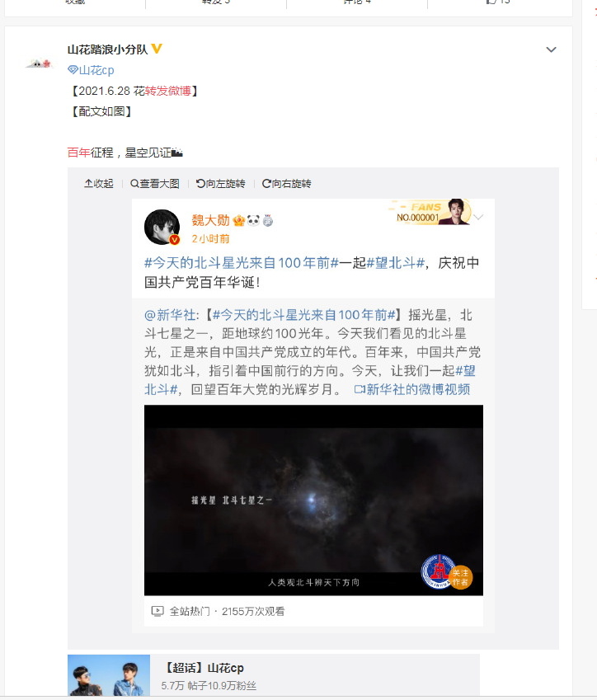Collapse the image with 收起
597x700 pixels.
[x=99, y=184]
